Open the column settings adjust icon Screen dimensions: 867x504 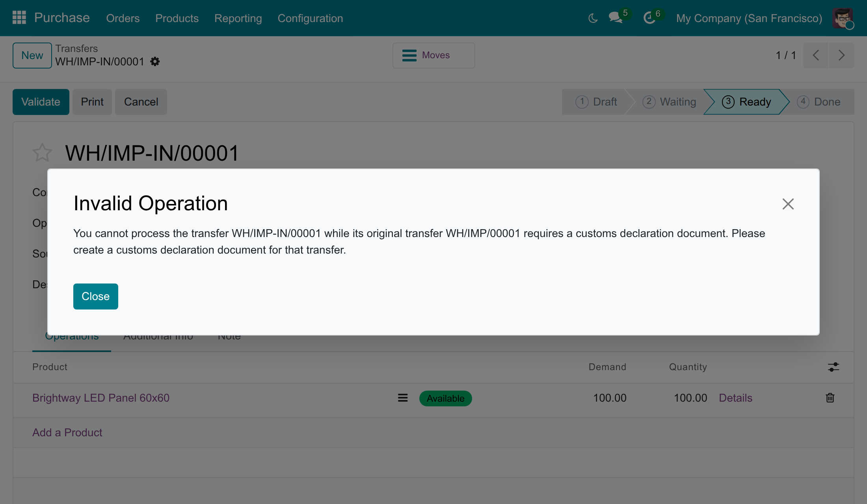[x=834, y=367]
